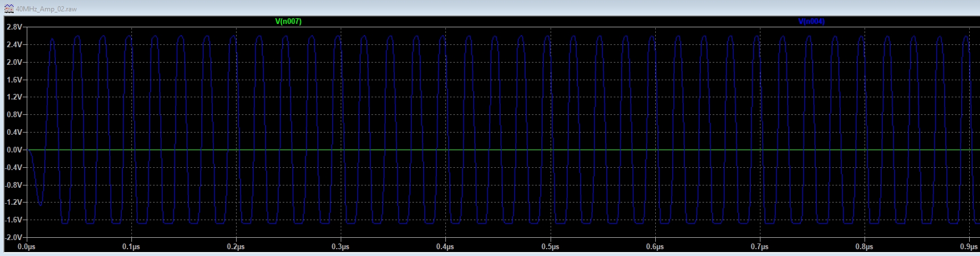980x256 pixels.
Task: Click the -0.8V vertical axis label
Action: (x=13, y=185)
